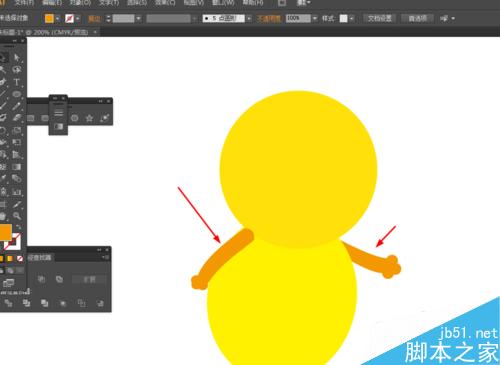The height and width of the screenshot is (365, 500).
Task: Click the Merge pathfinder icon
Action: point(44,303)
